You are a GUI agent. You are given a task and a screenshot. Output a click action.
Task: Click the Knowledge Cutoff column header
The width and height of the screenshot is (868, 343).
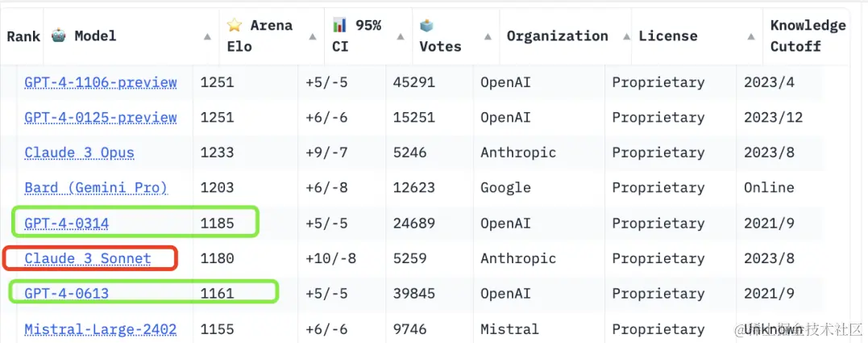808,36
